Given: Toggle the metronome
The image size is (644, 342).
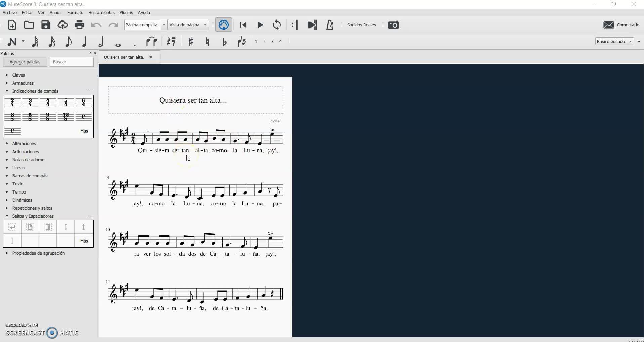Looking at the screenshot, I should [x=330, y=25].
